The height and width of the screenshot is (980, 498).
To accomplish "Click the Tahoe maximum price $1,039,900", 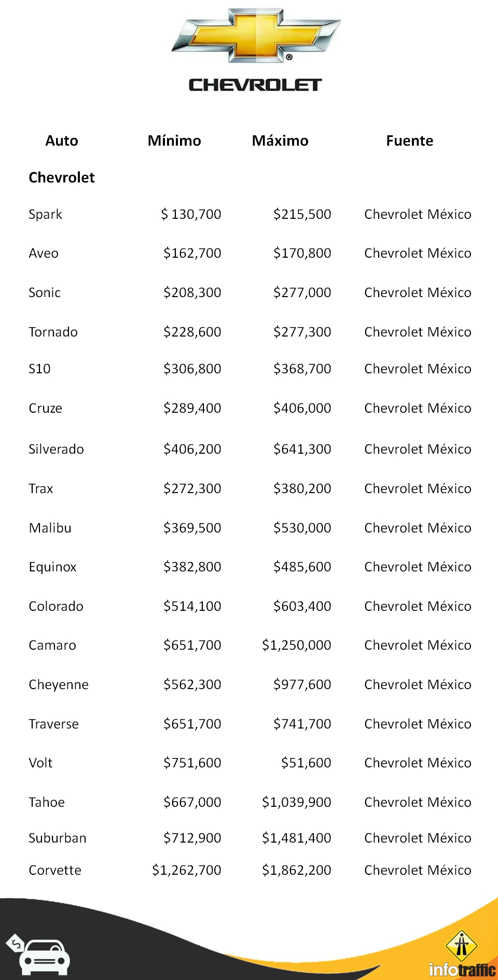I will (296, 803).
